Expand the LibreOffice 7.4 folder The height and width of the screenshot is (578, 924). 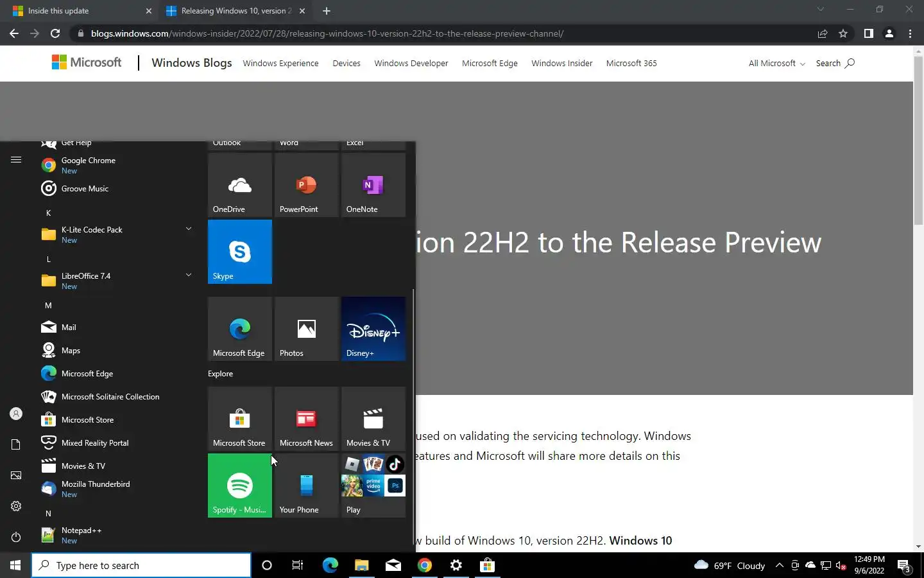pyautogui.click(x=117, y=281)
